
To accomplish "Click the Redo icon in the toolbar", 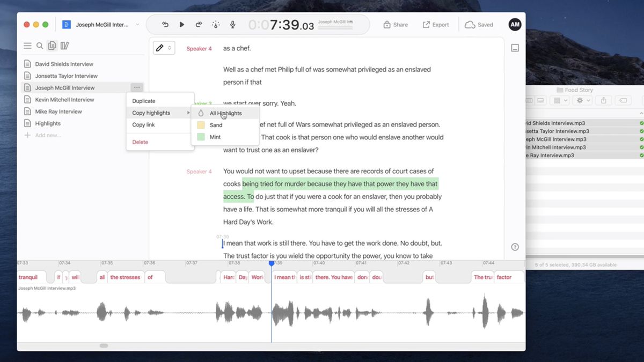I will click(x=198, y=24).
